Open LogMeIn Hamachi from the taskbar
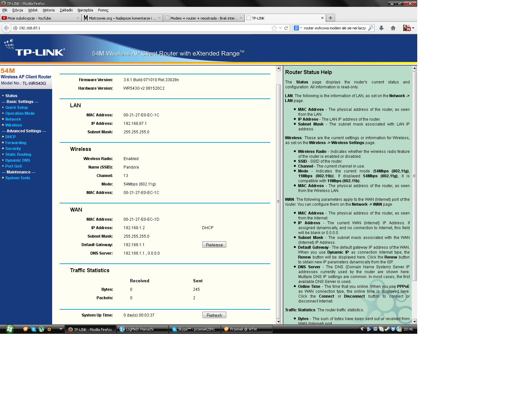 point(142,329)
